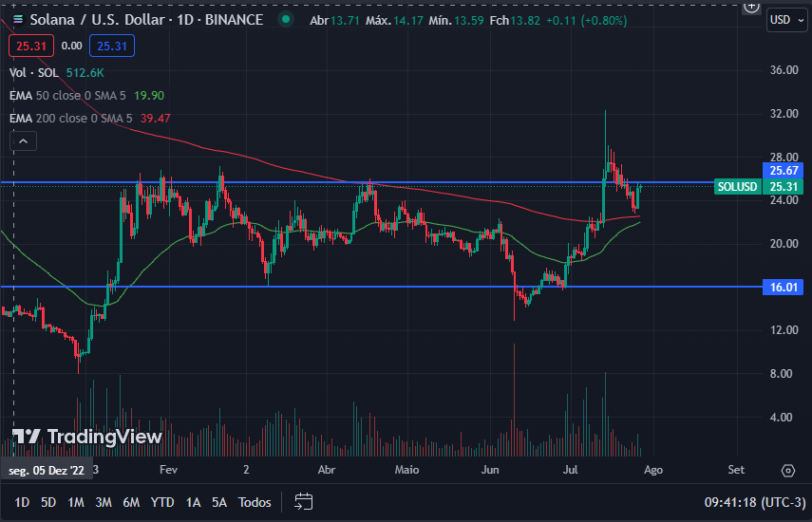The image size is (812, 522).
Task: Select the 1A time range
Action: tap(193, 502)
